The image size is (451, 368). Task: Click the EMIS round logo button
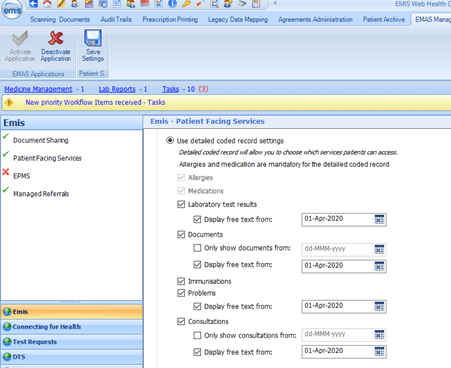click(12, 10)
